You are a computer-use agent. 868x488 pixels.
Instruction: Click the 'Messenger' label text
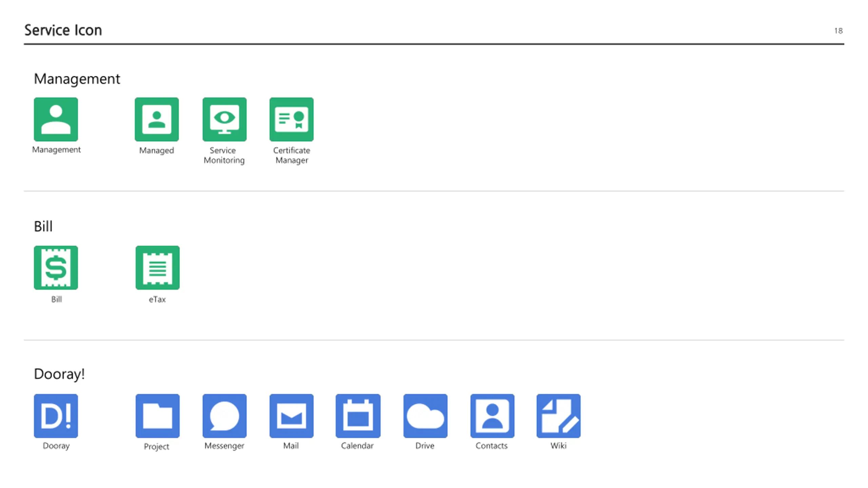point(224,446)
